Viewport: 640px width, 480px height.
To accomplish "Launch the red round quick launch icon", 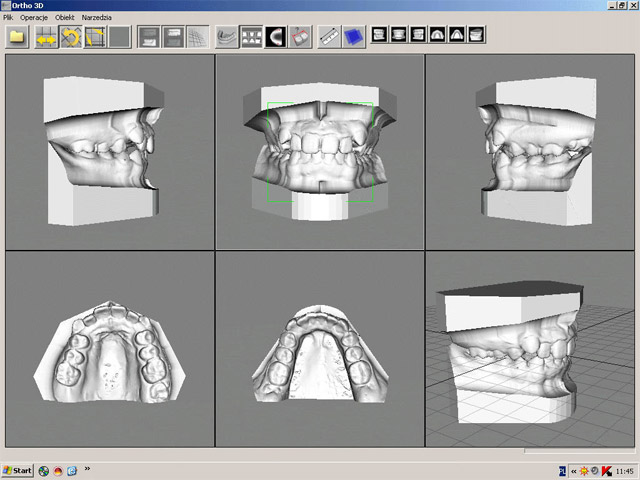I will (58, 471).
